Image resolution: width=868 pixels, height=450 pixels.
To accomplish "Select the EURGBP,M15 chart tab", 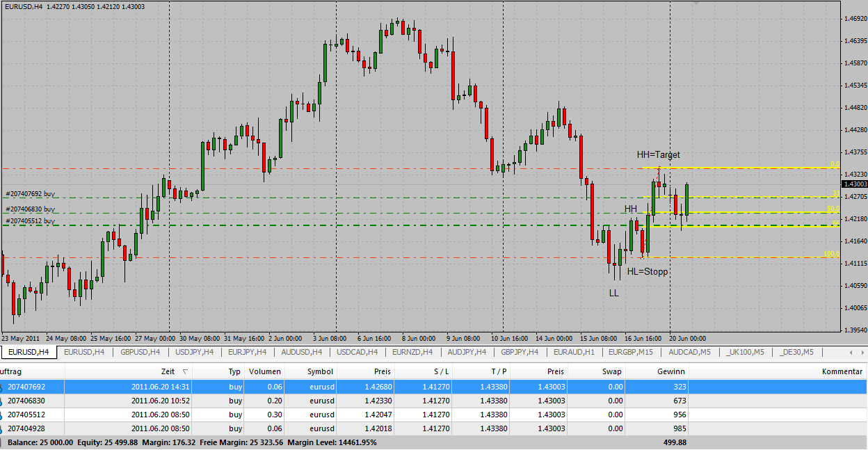I will coord(629,352).
